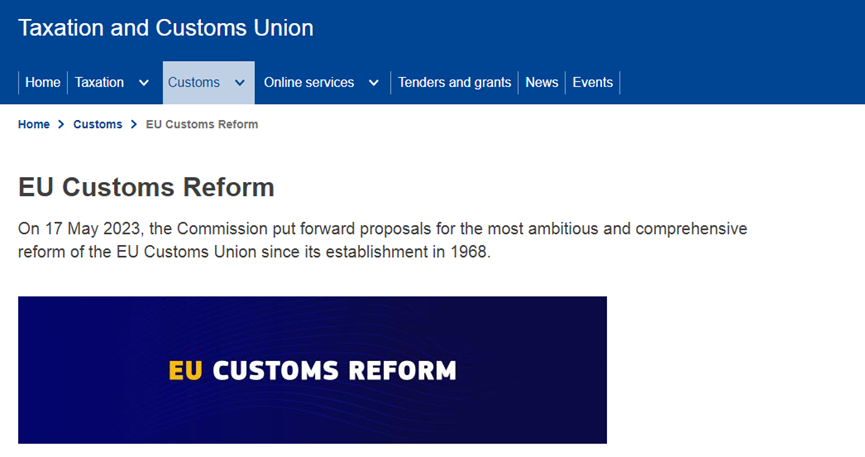Viewport: 865px width, 457px height.
Task: Click the 17 May 2023 intro paragraph
Action: (383, 240)
